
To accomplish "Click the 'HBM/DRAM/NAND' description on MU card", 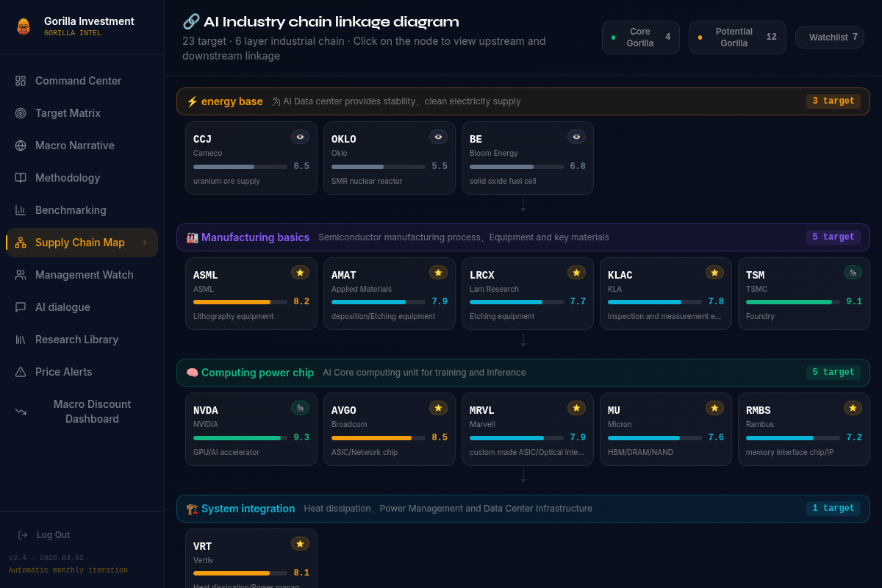I will (x=640, y=453).
